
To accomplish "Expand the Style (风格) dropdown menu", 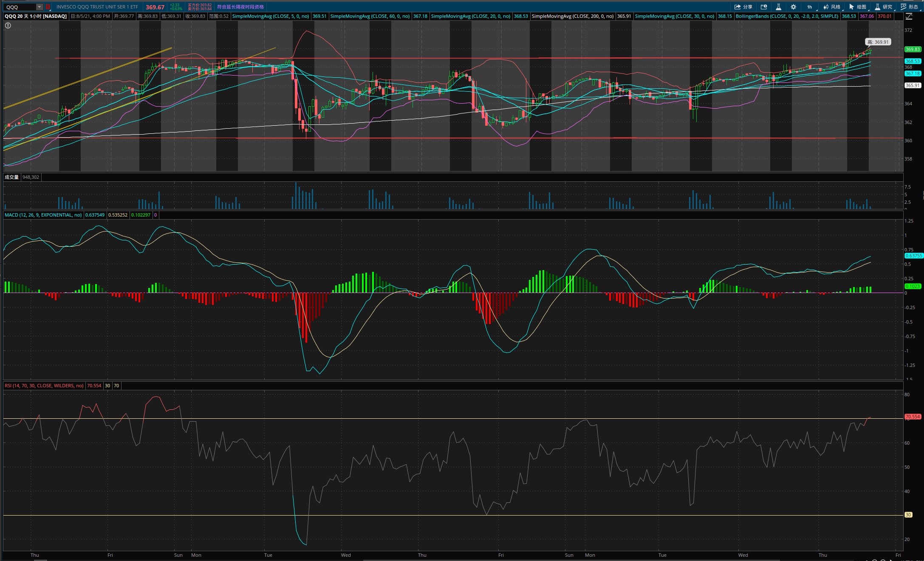I will 832,7.
